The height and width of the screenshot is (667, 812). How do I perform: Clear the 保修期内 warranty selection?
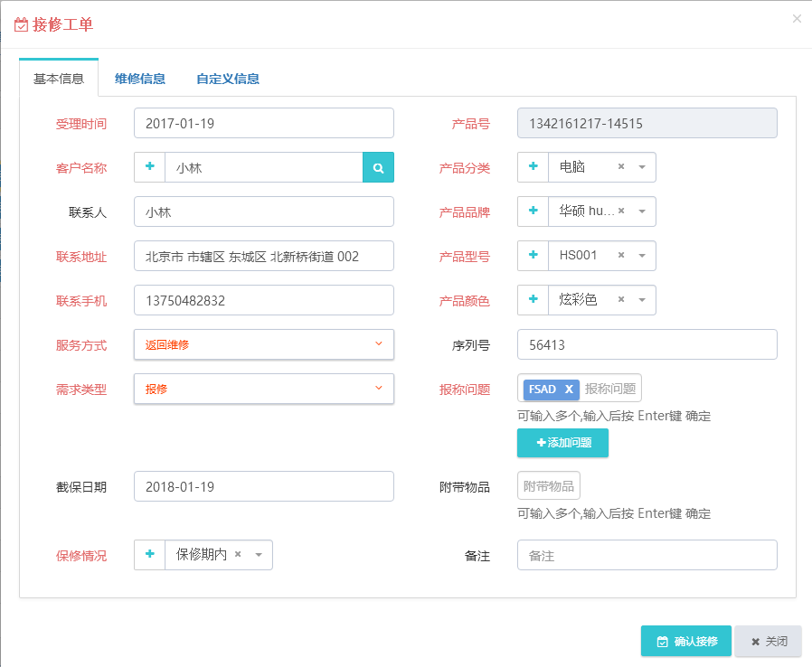point(238,554)
